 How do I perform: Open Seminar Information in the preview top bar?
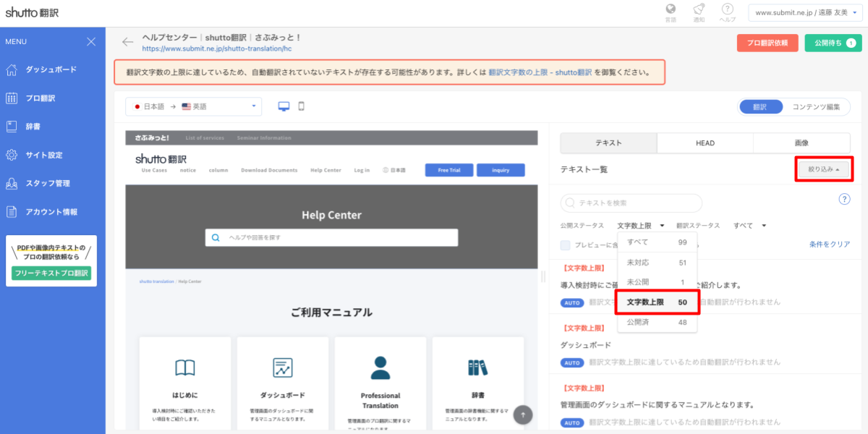[264, 137]
